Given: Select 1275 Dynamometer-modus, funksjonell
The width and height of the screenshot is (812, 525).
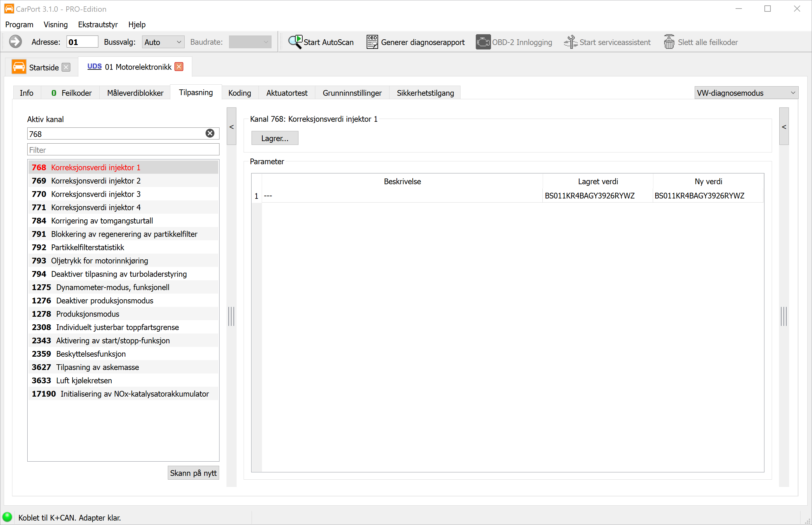Looking at the screenshot, I should (123, 287).
